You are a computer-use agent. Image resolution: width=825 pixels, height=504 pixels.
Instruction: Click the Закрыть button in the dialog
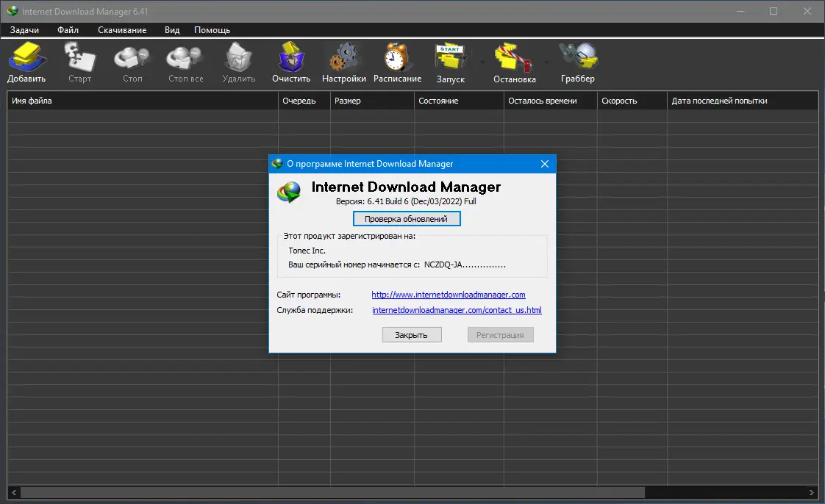tap(411, 334)
